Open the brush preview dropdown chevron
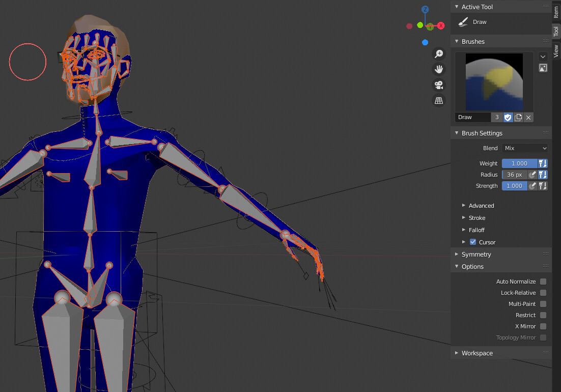561x392 pixels. 543,57
